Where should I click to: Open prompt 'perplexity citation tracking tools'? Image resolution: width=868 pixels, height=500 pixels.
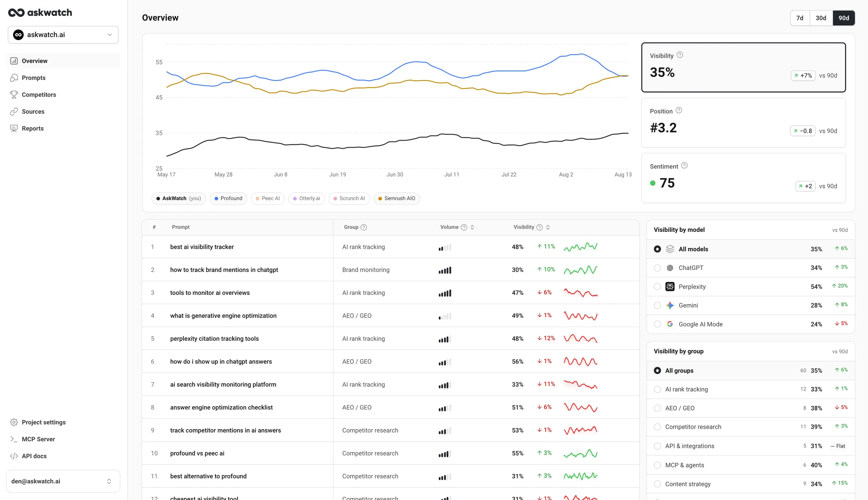pyautogui.click(x=214, y=339)
